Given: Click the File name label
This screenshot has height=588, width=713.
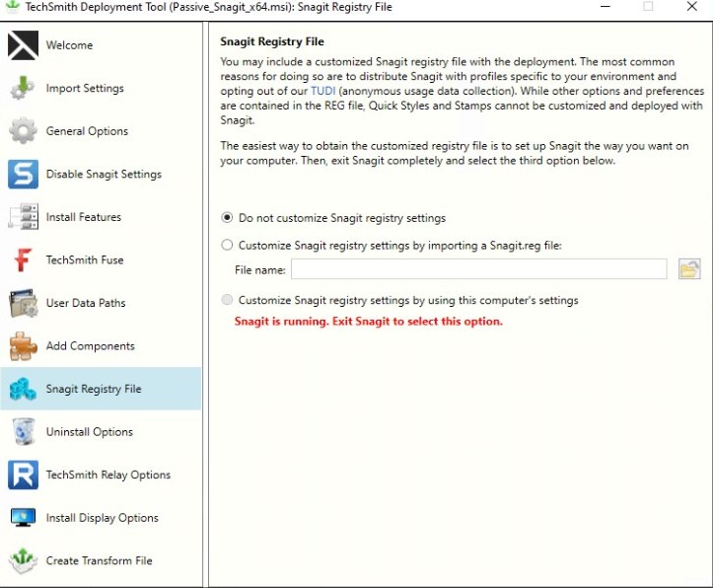Looking at the screenshot, I should point(259,270).
